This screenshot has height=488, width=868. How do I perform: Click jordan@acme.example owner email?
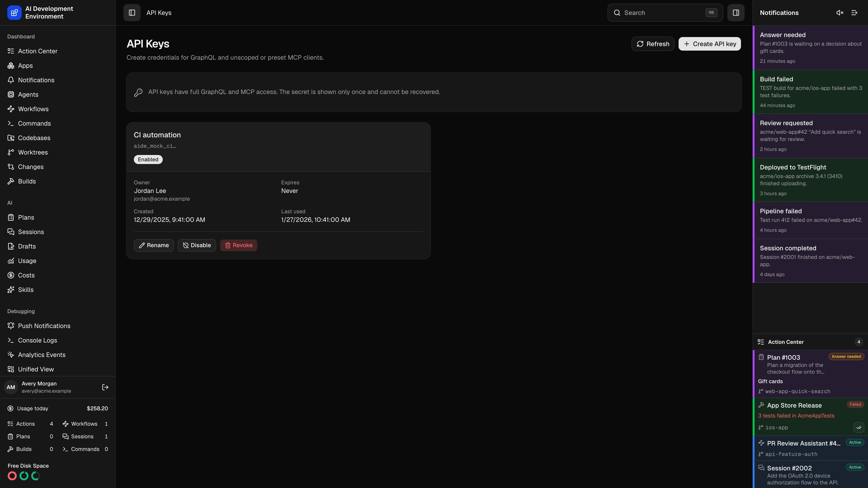tap(162, 199)
